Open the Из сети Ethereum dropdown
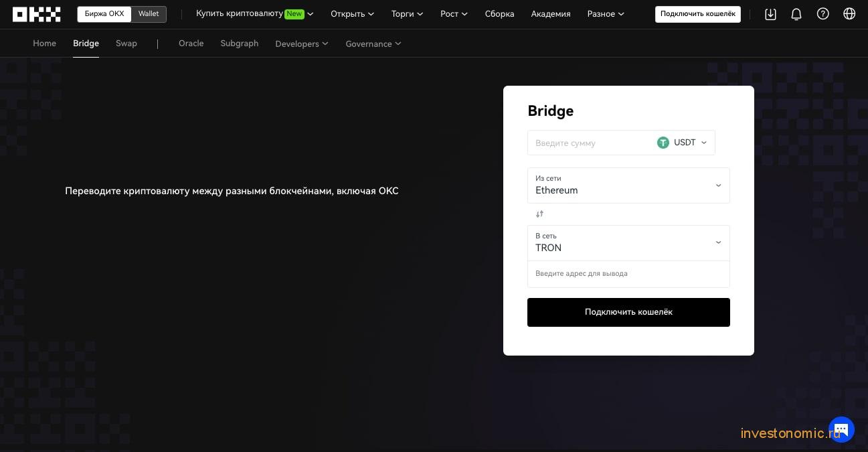The height and width of the screenshot is (452, 868). pyautogui.click(x=628, y=185)
